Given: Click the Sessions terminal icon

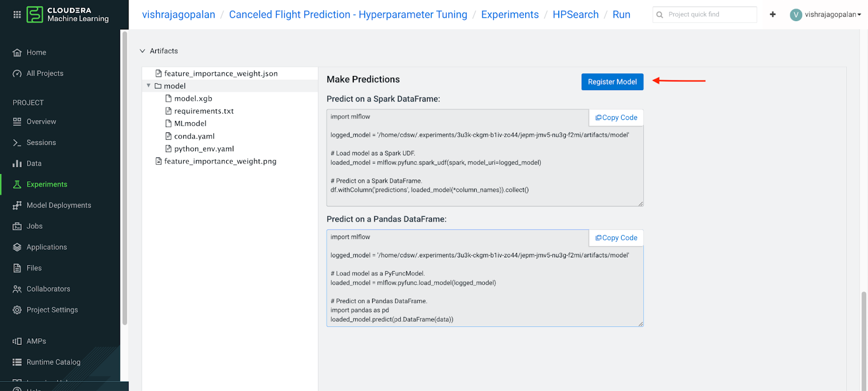Looking at the screenshot, I should (x=17, y=143).
